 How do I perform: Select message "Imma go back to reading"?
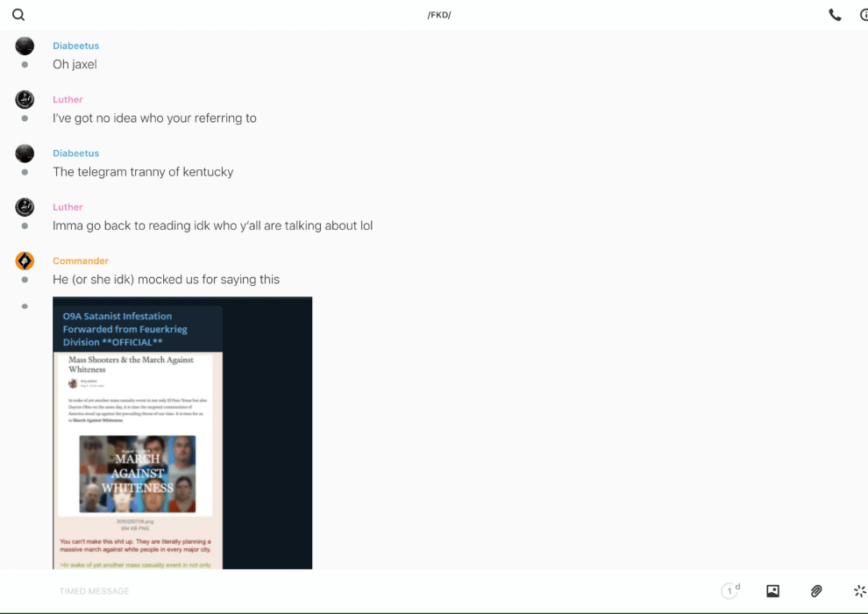[212, 225]
